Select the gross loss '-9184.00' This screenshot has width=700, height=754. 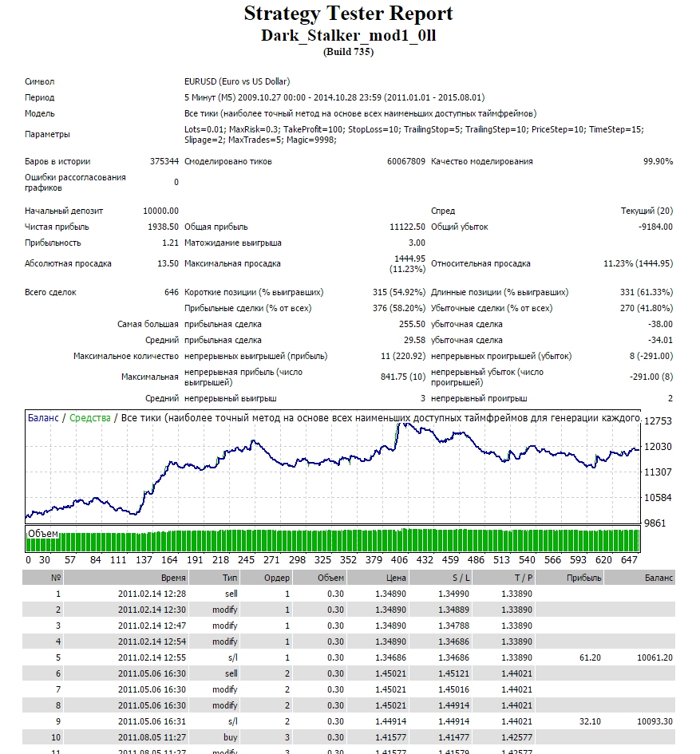point(656,227)
